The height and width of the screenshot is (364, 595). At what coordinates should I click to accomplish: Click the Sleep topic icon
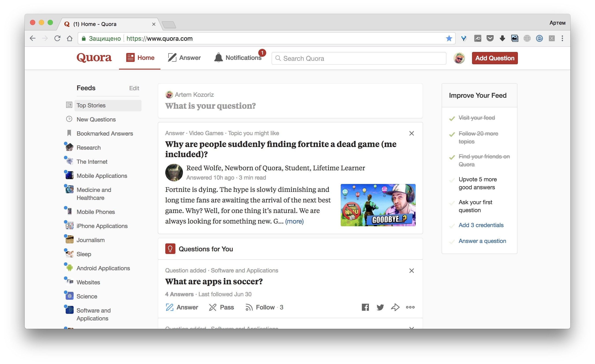[x=70, y=254]
